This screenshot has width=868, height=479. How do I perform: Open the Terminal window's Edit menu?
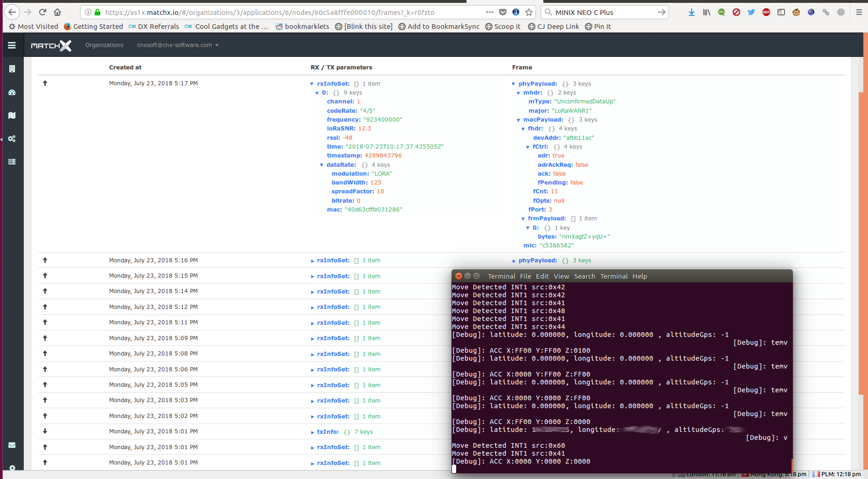click(542, 276)
